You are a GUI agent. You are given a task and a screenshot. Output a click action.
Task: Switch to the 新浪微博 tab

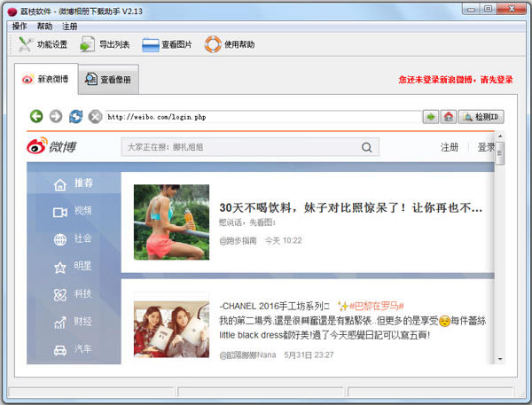point(46,79)
